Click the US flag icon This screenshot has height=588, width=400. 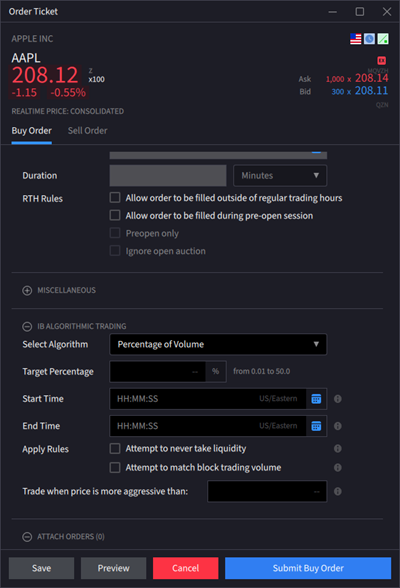pyautogui.click(x=355, y=39)
